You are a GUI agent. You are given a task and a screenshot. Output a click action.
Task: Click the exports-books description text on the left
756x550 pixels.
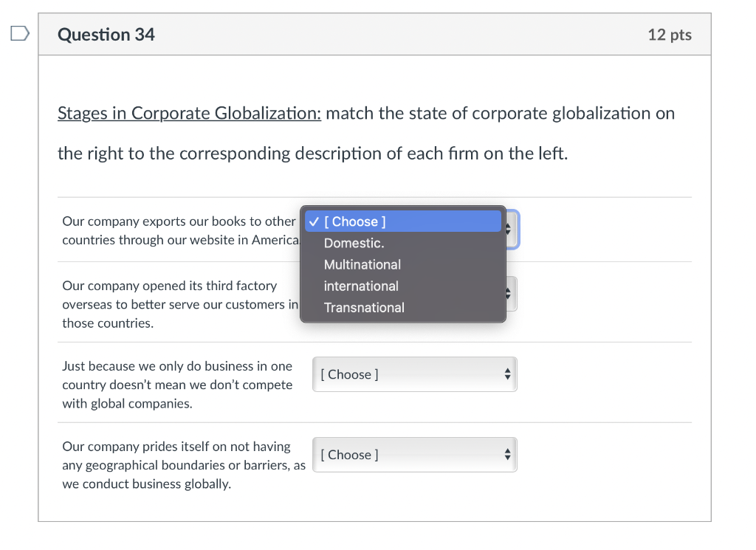pyautogui.click(x=177, y=230)
